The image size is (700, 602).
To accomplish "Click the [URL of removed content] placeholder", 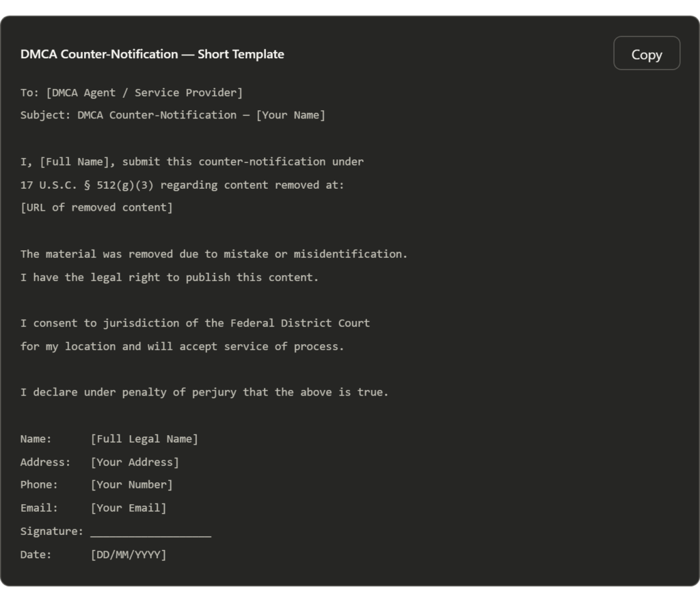I will 96,207.
